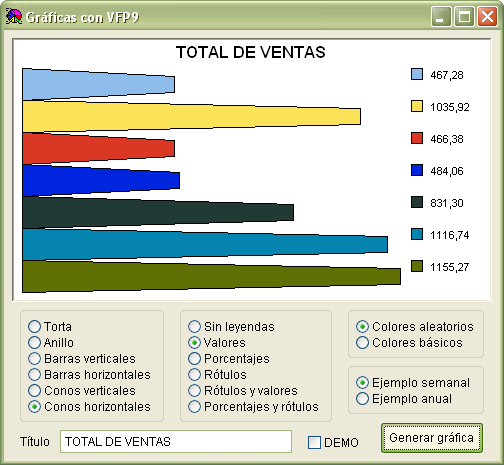
Task: Maximize the Gráficas con VFP9 window
Action: coord(464,16)
